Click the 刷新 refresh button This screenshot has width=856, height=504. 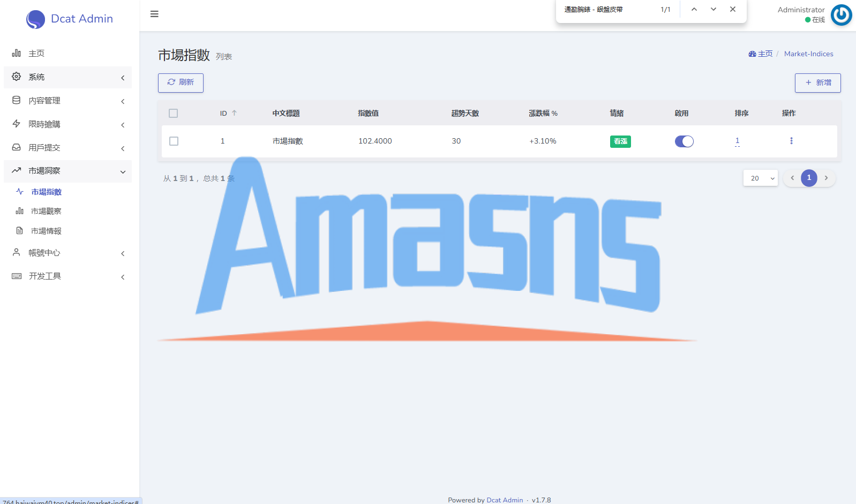[181, 82]
